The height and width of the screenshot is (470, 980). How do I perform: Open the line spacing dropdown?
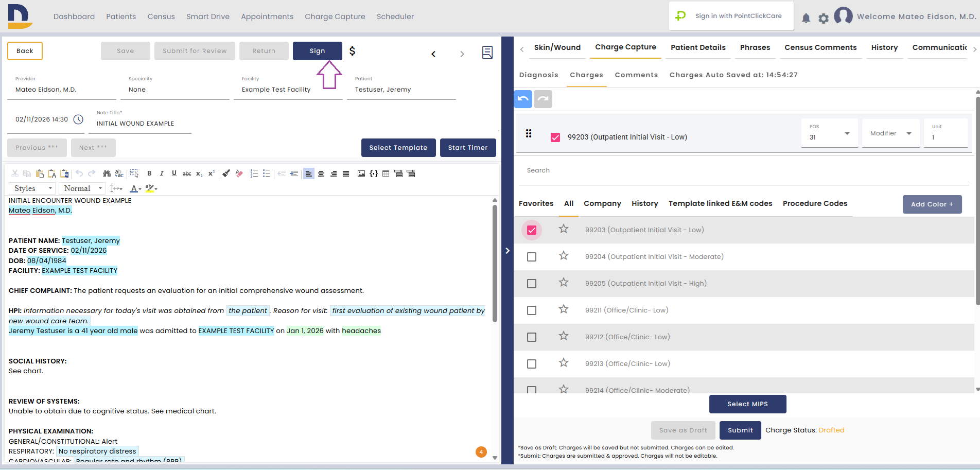point(116,188)
